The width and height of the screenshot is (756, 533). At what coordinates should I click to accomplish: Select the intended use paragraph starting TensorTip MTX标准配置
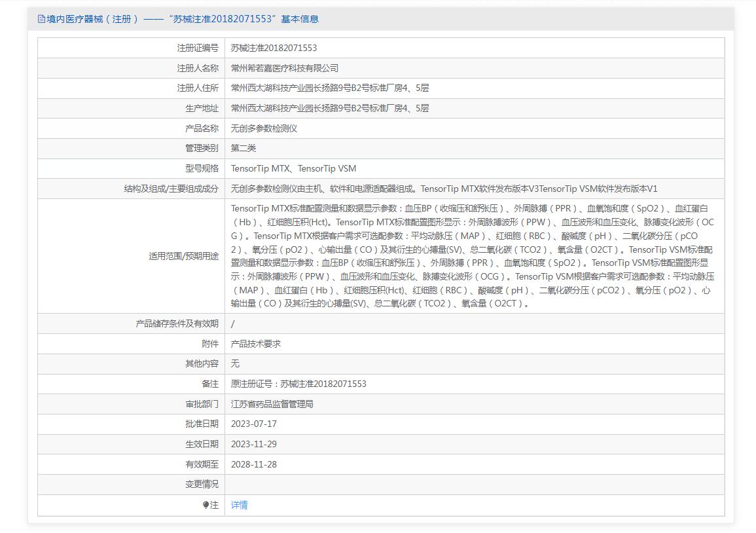pos(473,256)
